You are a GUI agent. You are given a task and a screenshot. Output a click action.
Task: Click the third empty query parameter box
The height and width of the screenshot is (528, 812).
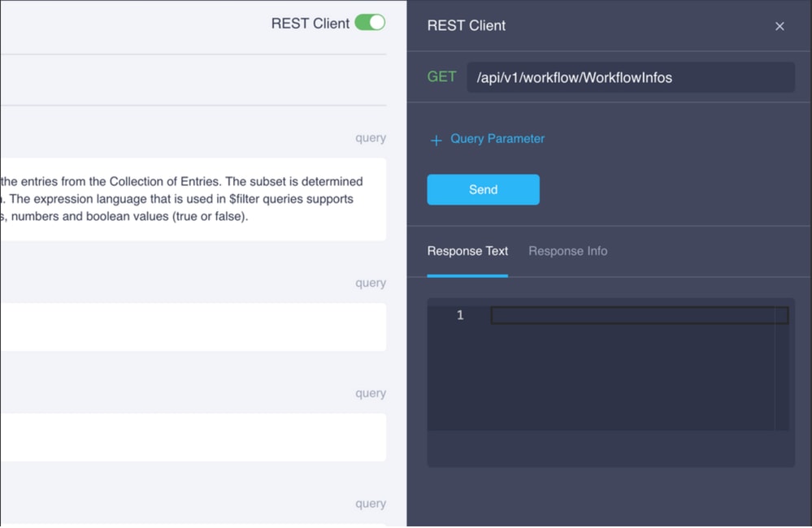click(x=193, y=437)
